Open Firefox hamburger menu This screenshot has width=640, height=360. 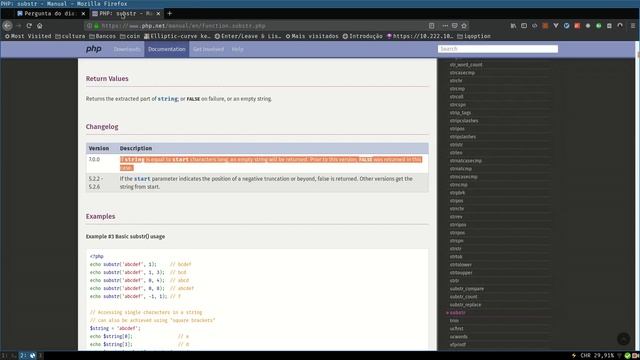(633, 26)
